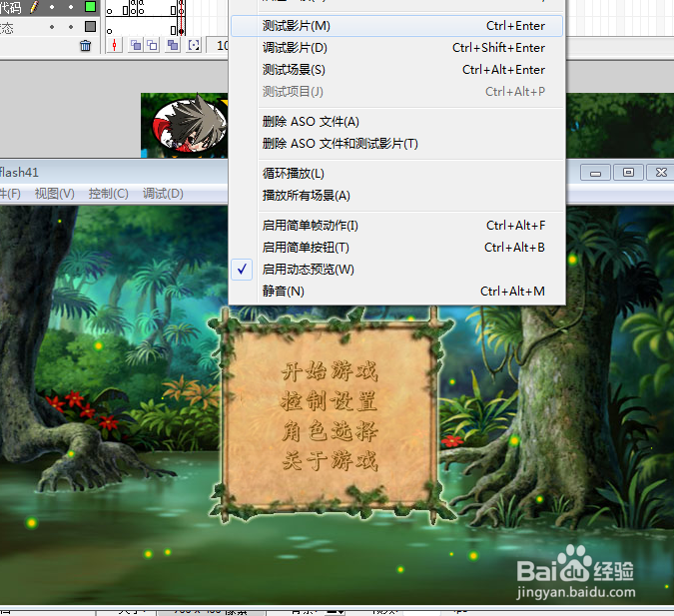
Task: Click the disabled 测试项目(J) menu item
Action: 396,92
